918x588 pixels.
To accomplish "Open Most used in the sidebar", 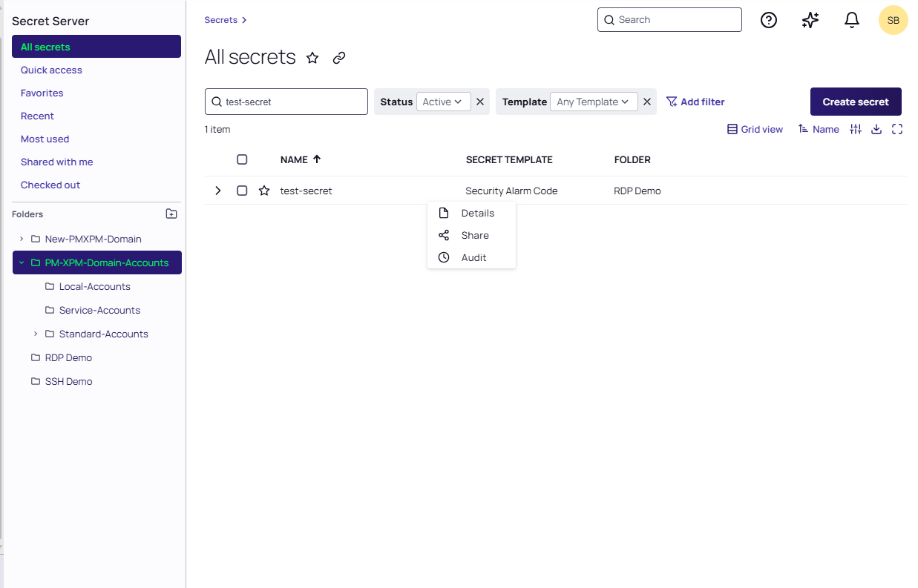I will click(45, 139).
